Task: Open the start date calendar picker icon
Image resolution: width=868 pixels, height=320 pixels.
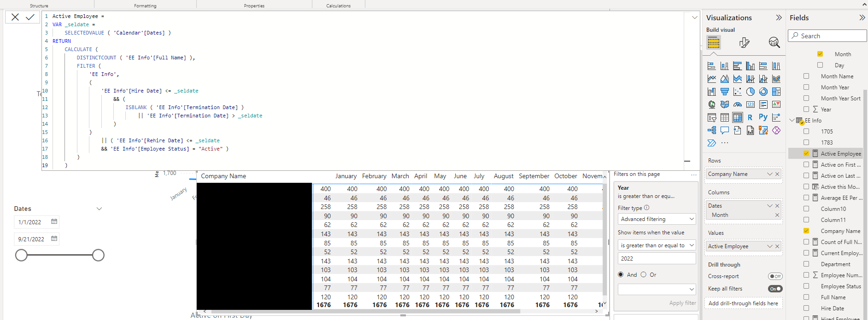Action: (x=54, y=222)
